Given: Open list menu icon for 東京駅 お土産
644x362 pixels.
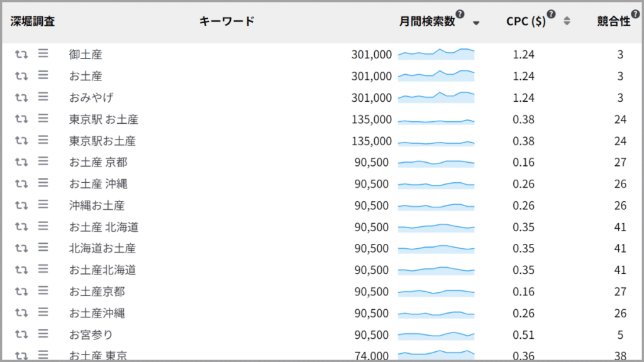Looking at the screenshot, I should coord(43,119).
